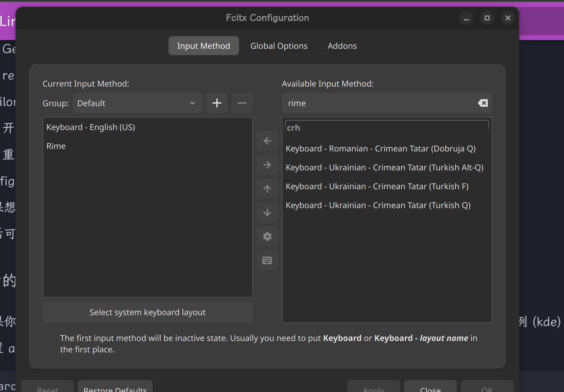Click Select system keyboard layout button

[x=147, y=312]
